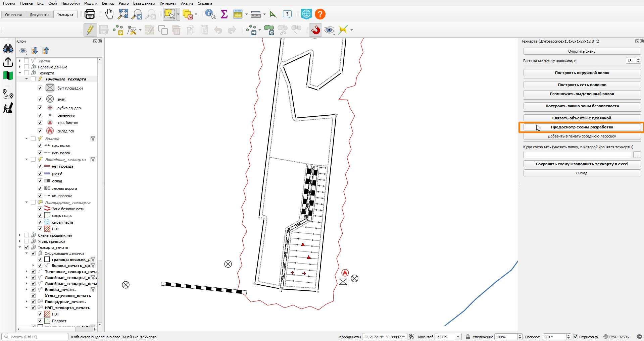Click the EPSG:32636 CRS indicator
This screenshot has width=644, height=341.
tap(616, 337)
